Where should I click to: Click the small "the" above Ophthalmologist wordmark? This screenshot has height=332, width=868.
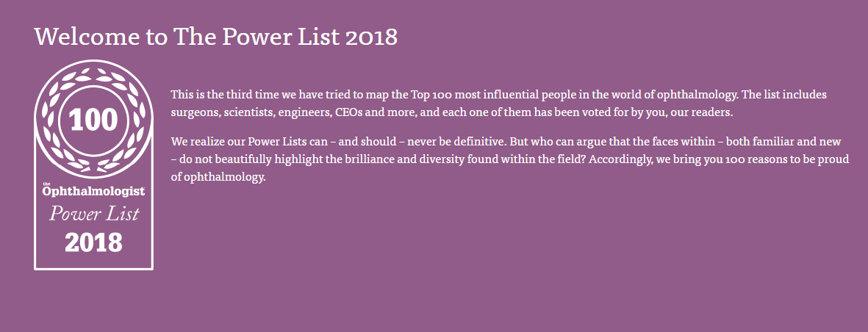46,183
